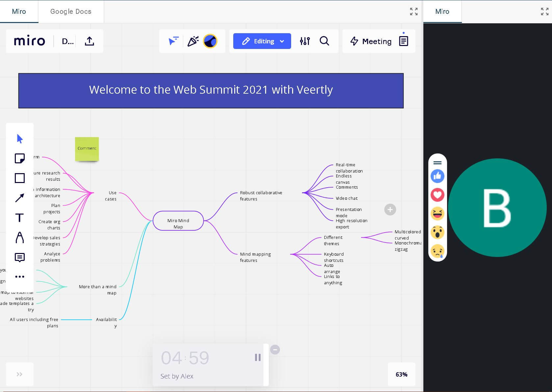The image size is (552, 392).
Task: Click the 'Set by Alex' timer label
Action: click(x=177, y=376)
